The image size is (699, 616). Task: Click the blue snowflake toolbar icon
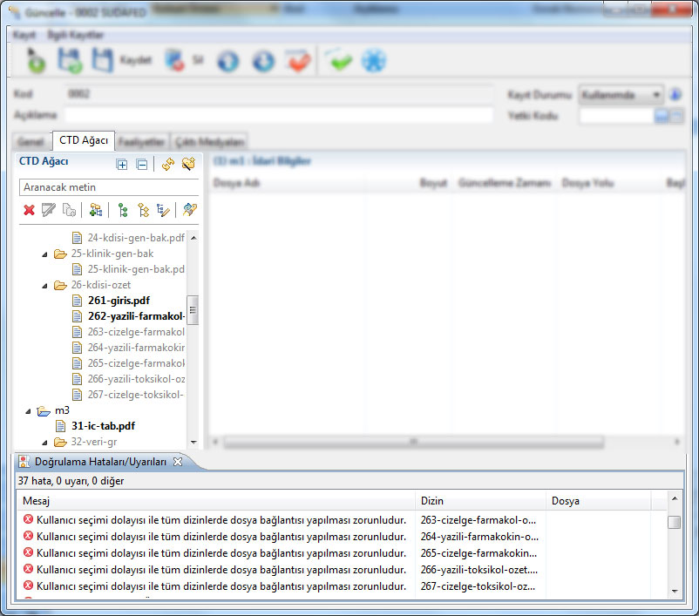(374, 61)
